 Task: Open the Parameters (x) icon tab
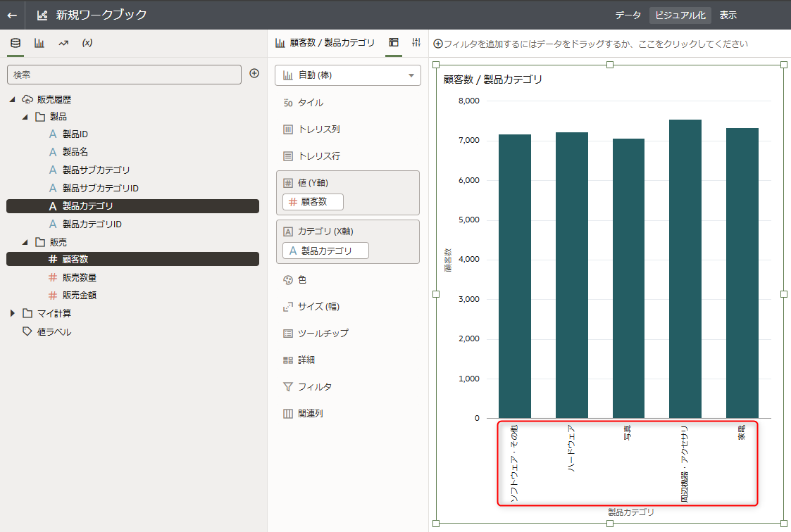[x=87, y=44]
